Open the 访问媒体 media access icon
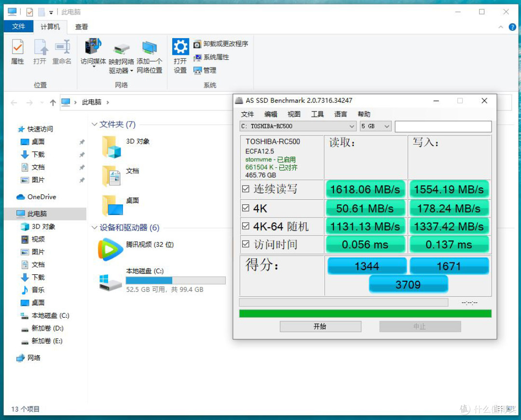Screen dimensions: 521x420 (x=94, y=46)
